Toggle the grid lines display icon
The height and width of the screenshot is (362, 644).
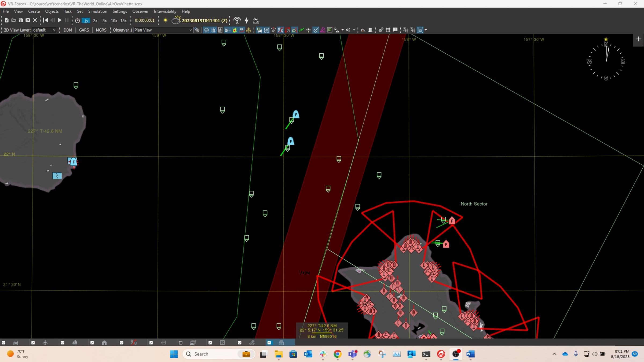(x=388, y=30)
